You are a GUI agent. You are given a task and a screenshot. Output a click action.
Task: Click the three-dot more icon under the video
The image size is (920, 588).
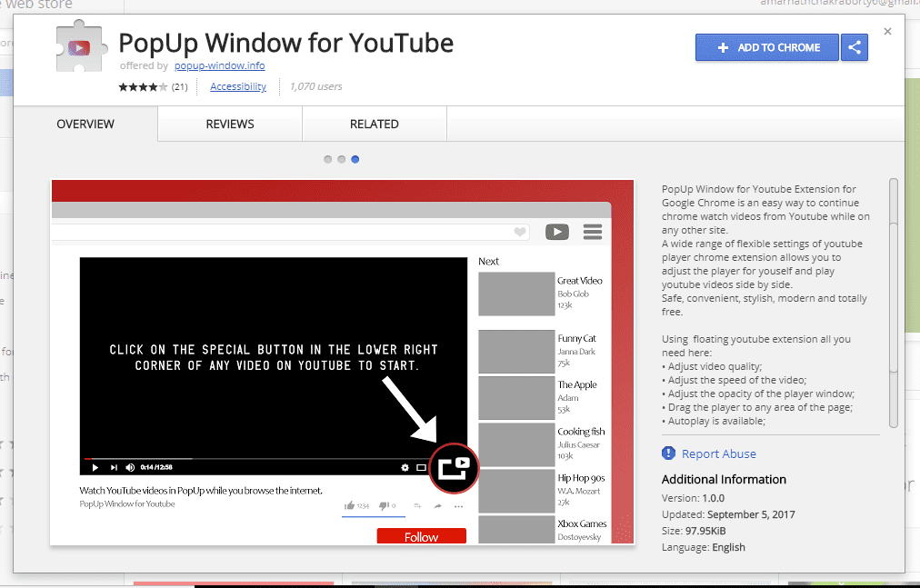(458, 506)
